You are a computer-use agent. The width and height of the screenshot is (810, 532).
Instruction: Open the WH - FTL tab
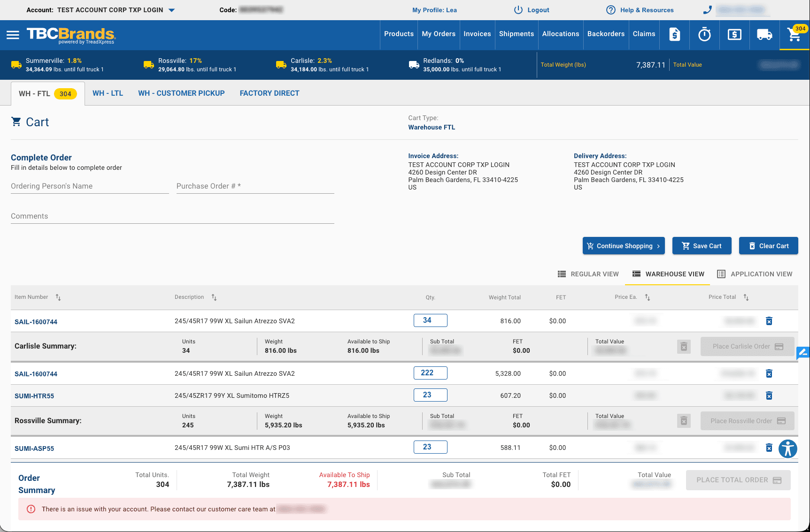tap(47, 93)
